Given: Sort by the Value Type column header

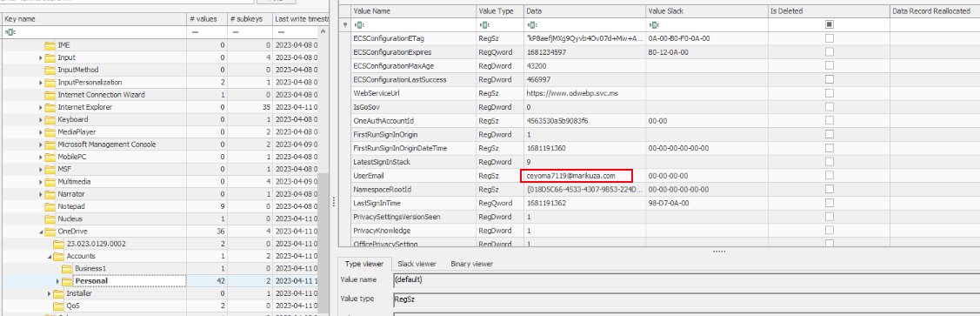Looking at the screenshot, I should click(499, 11).
